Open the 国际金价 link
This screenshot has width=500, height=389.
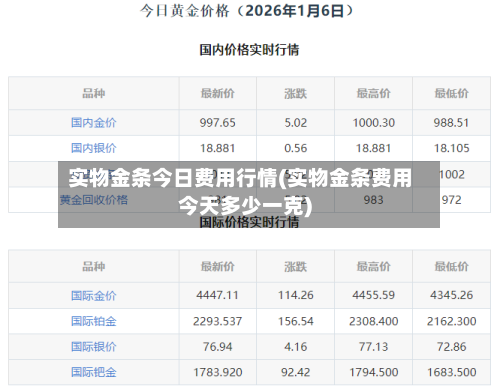click(94, 295)
